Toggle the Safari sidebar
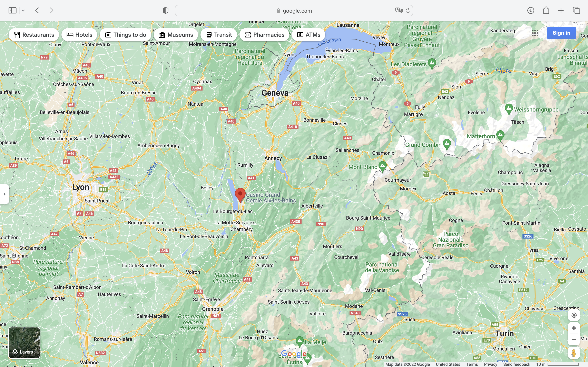The height and width of the screenshot is (367, 588). coord(12,10)
